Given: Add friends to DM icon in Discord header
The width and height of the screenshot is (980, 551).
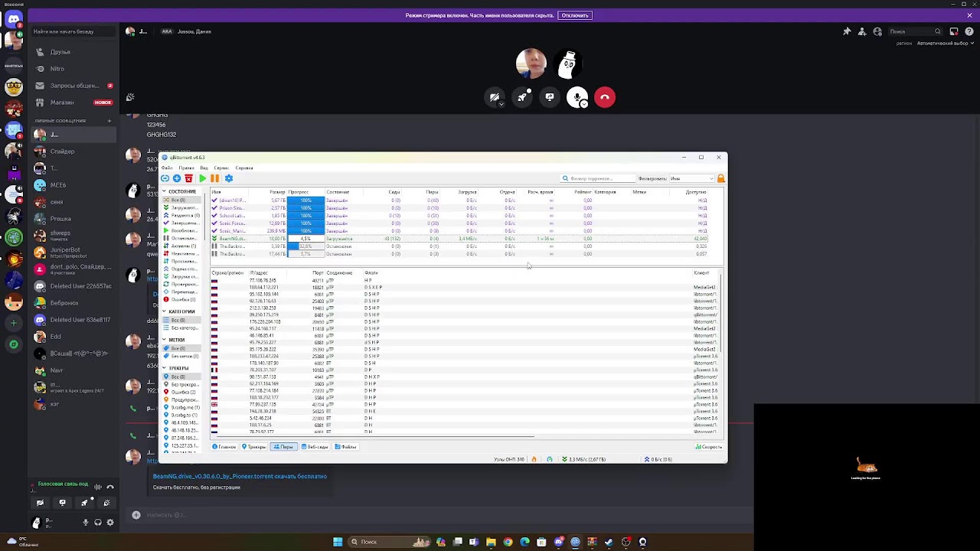Looking at the screenshot, I should pos(862,31).
